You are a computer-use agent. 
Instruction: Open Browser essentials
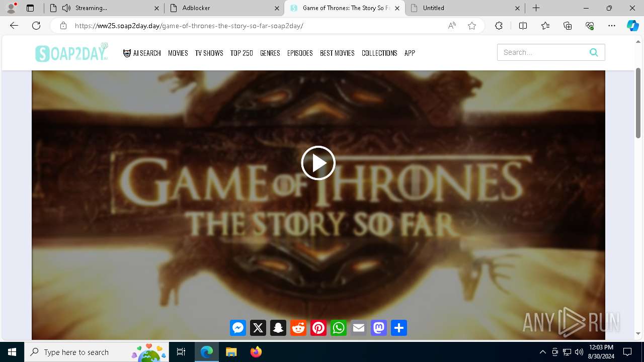pyautogui.click(x=590, y=26)
